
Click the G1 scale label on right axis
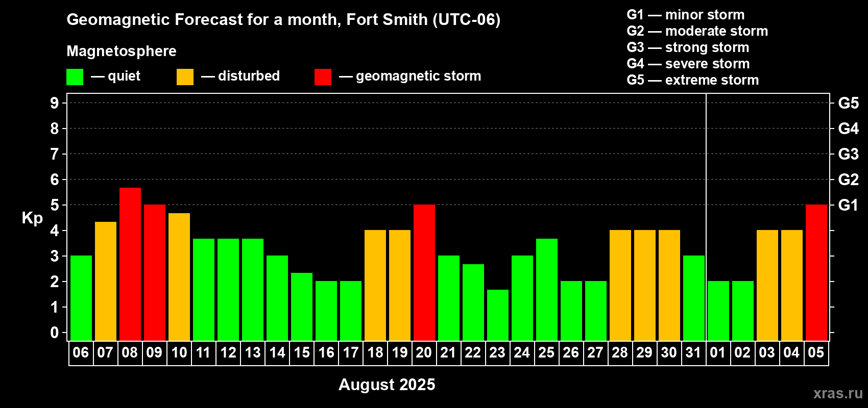(x=849, y=205)
